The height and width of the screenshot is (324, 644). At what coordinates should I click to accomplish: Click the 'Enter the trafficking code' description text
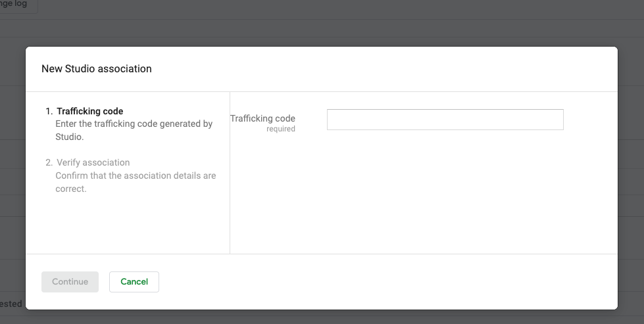(x=134, y=124)
